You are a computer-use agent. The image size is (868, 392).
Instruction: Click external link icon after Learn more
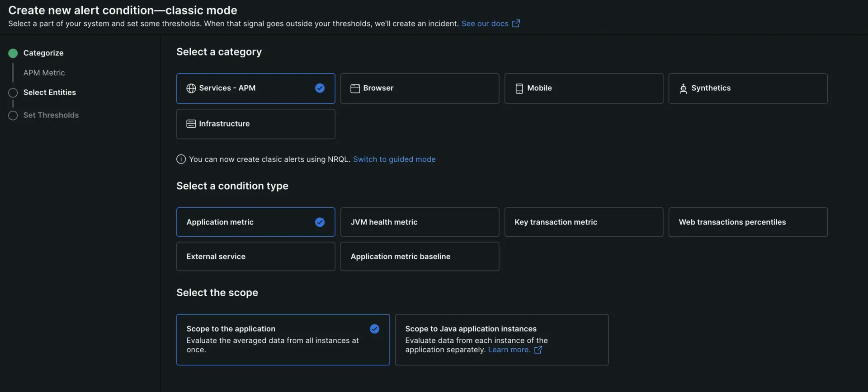[538, 350]
